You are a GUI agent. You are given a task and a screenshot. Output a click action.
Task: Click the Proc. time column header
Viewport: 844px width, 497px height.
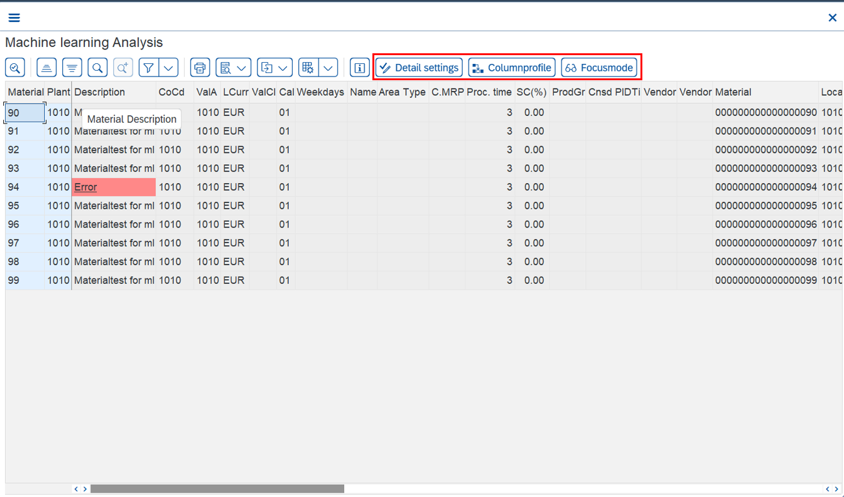tap(489, 92)
